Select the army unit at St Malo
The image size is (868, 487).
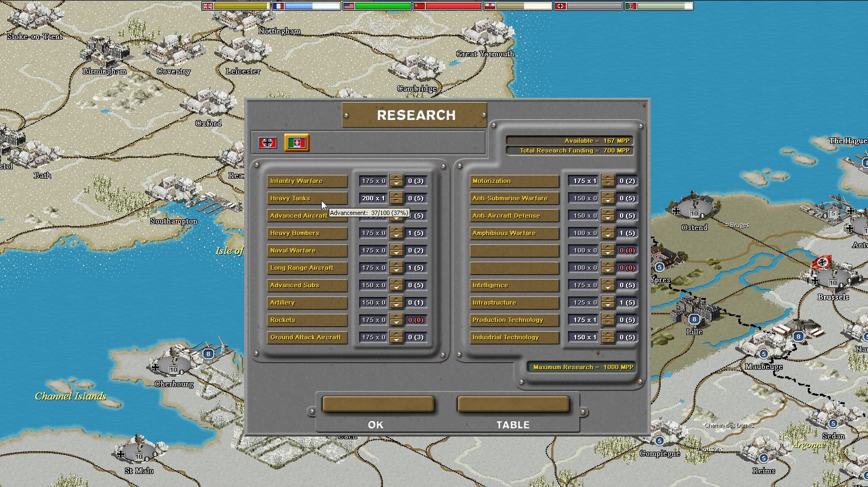click(x=139, y=451)
